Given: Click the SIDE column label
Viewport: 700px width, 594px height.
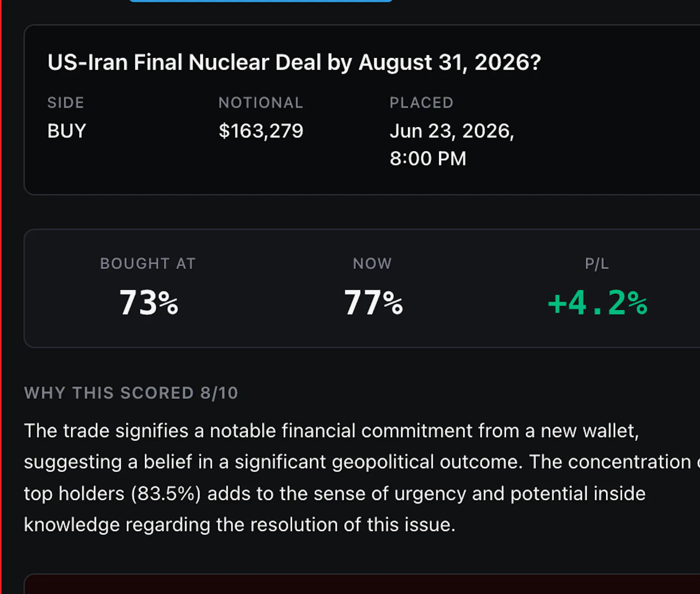Looking at the screenshot, I should [66, 102].
